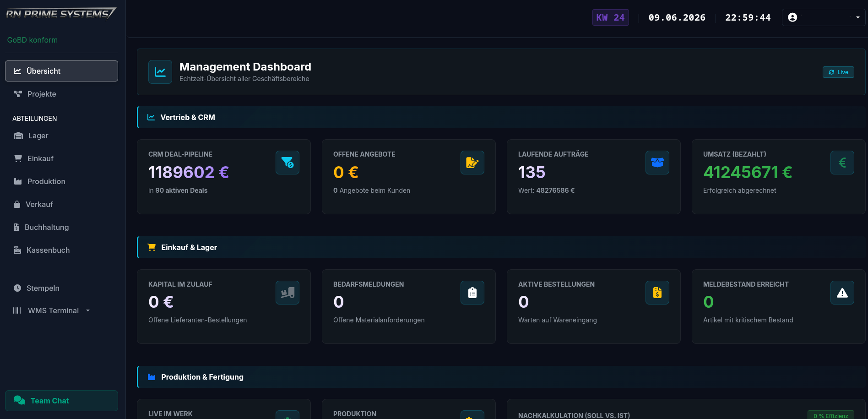Click '0 Angebote beim Kunden' text
The height and width of the screenshot is (419, 868).
tap(372, 190)
